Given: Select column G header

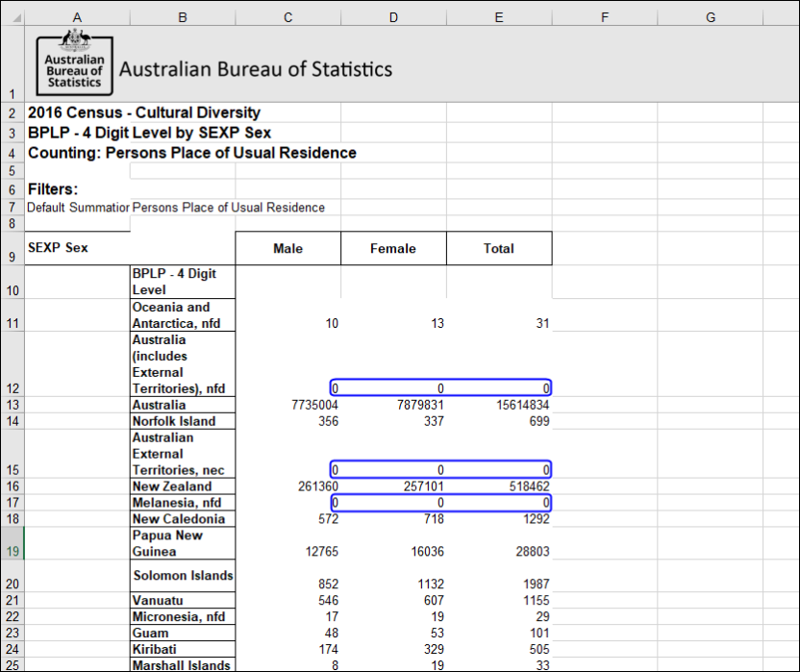Looking at the screenshot, I should pyautogui.click(x=710, y=16).
